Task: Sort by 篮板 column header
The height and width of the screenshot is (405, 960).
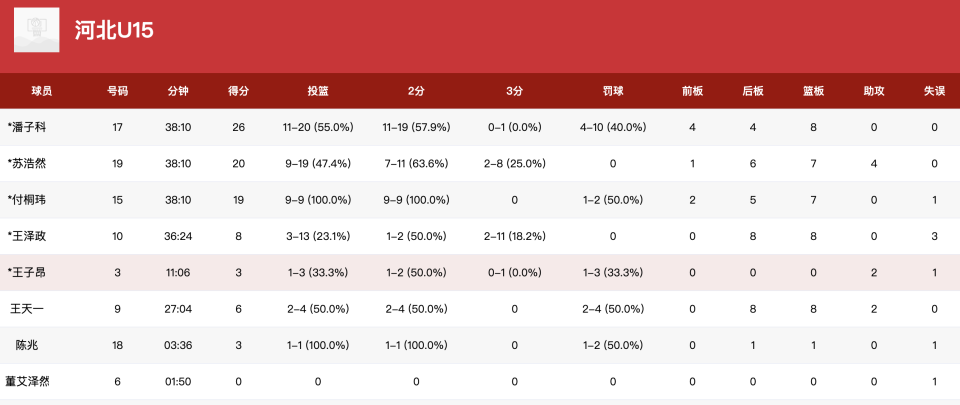Action: 813,91
